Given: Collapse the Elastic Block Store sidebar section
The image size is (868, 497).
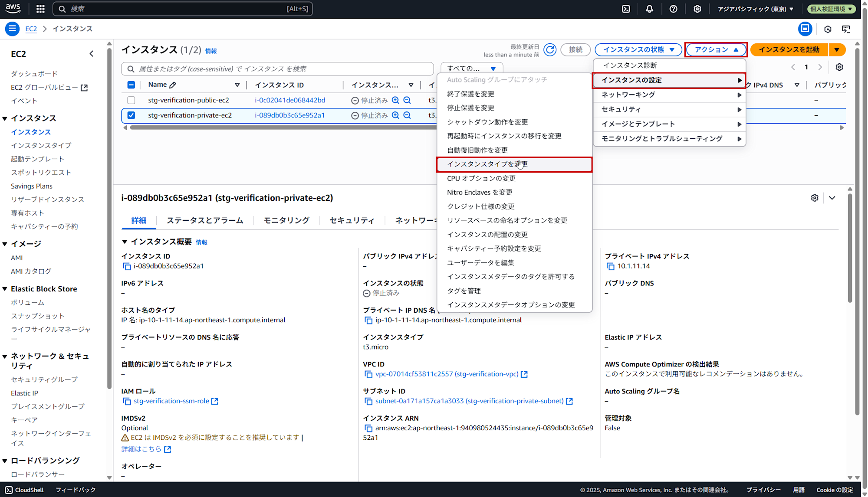Looking at the screenshot, I should coord(5,289).
